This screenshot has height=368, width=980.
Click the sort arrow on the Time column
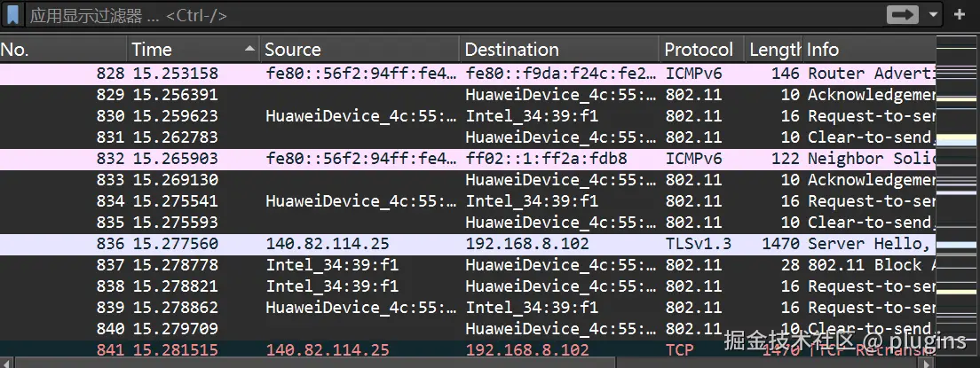pos(249,49)
